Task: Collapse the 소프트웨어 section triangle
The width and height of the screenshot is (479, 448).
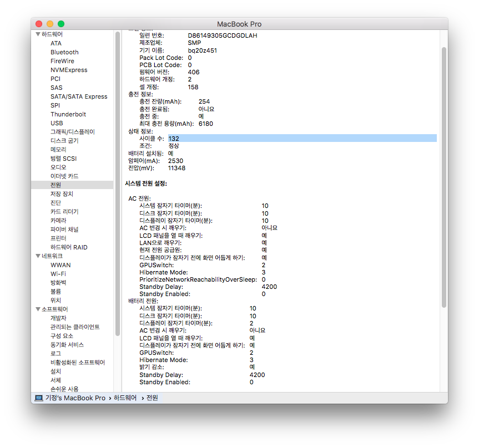Action: (38, 309)
